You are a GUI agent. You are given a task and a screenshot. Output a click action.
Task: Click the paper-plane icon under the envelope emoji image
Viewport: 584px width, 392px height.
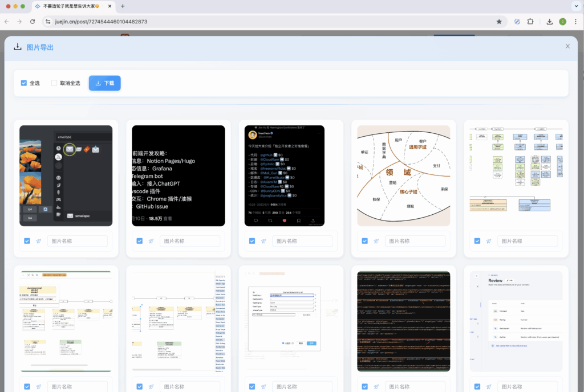click(x=39, y=241)
